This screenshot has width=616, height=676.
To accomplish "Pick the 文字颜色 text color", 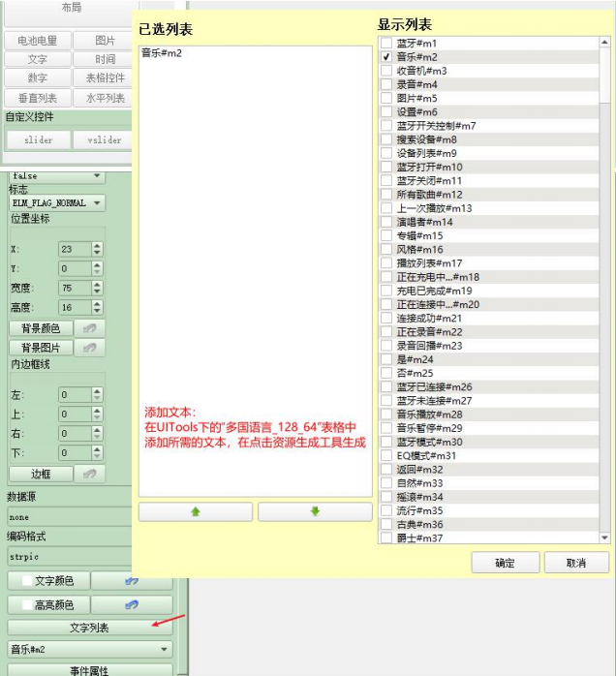I will [x=48, y=581].
